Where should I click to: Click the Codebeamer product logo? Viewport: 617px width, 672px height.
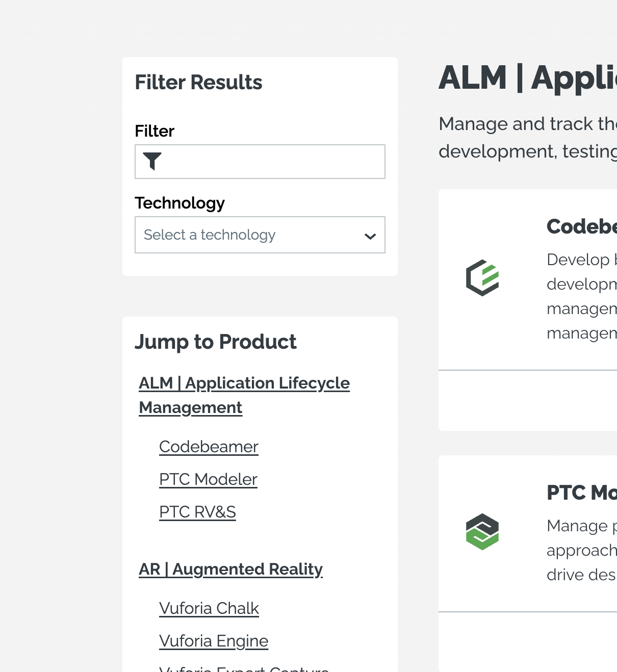click(x=482, y=278)
